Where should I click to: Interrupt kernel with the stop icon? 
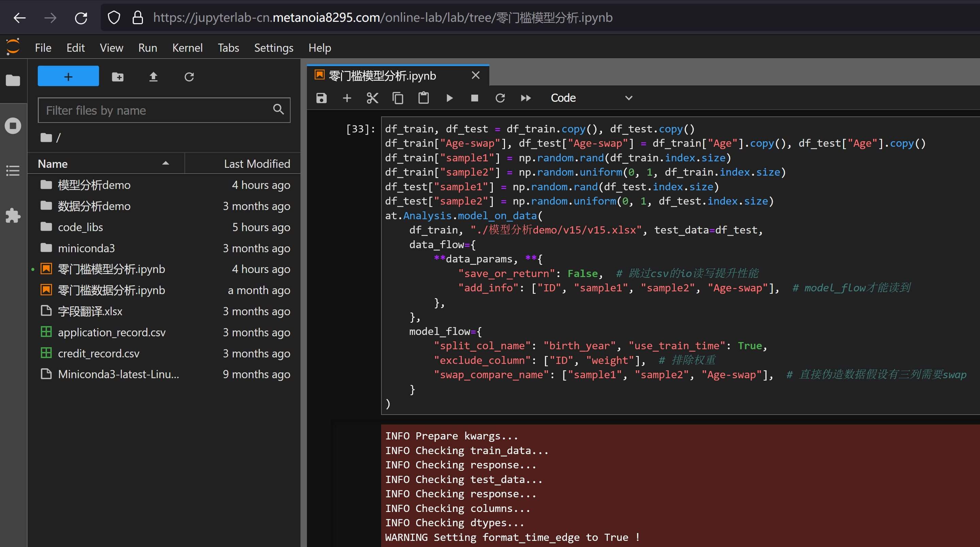coord(474,98)
